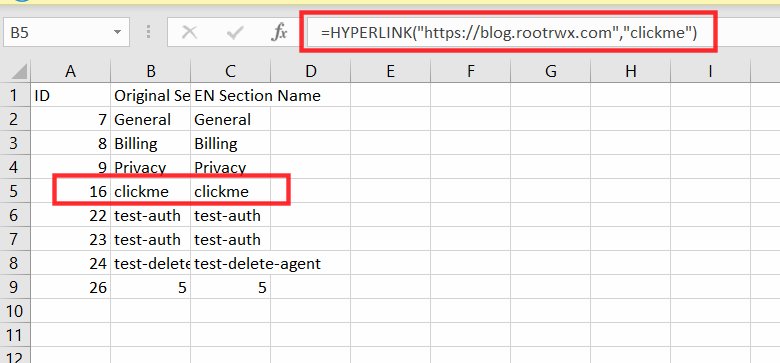Click value 5 in row 9 column B
Viewport: 780px width, 363px height.
pos(151,287)
